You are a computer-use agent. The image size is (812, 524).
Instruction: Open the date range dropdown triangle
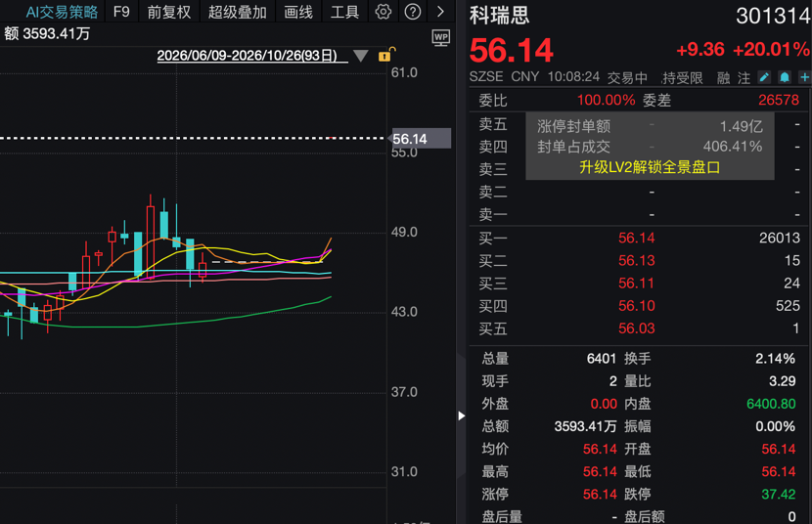(x=360, y=56)
